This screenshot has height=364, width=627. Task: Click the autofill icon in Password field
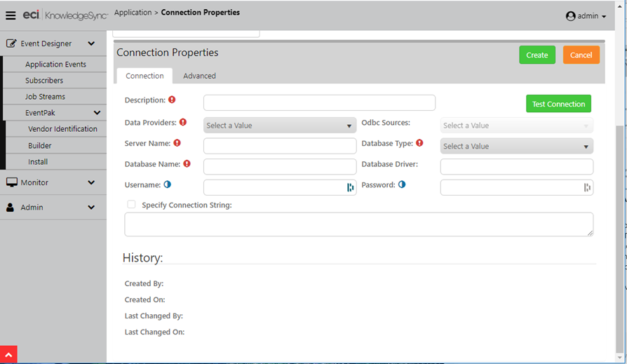pos(587,187)
